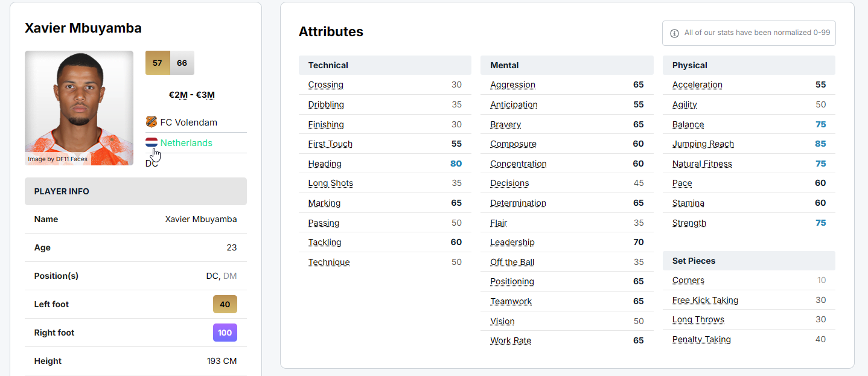
Task: Open the Netherlands nationality link
Action: pos(186,143)
